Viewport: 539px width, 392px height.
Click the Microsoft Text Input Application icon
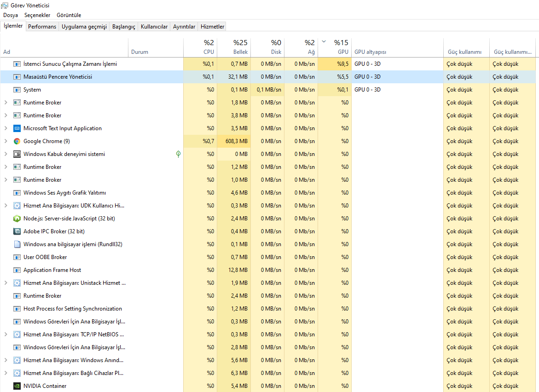[17, 128]
